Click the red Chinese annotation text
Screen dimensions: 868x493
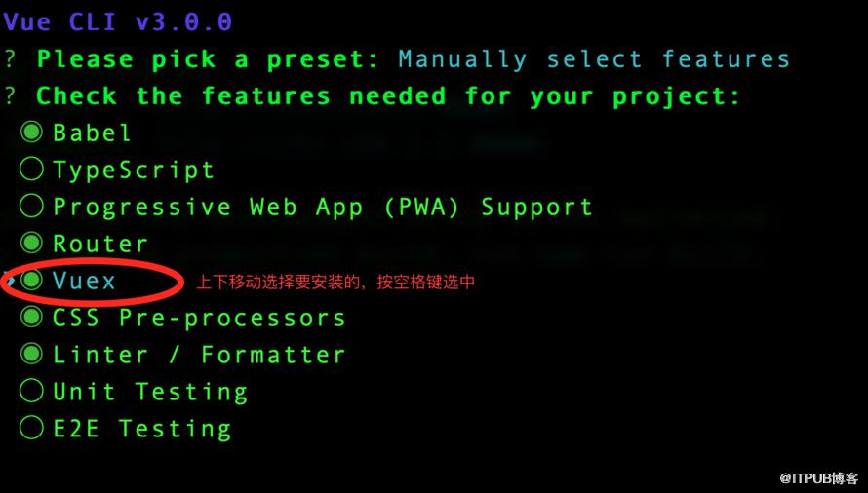(335, 282)
